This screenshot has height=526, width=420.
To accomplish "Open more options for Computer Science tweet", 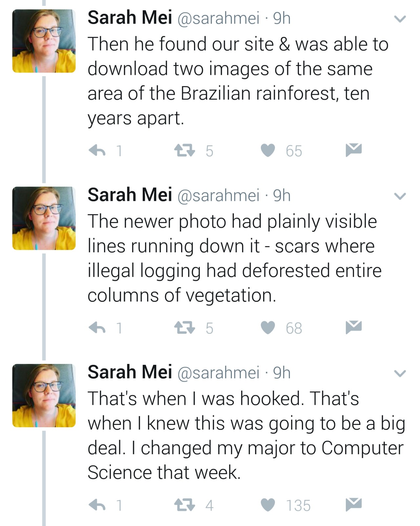I will point(400,374).
